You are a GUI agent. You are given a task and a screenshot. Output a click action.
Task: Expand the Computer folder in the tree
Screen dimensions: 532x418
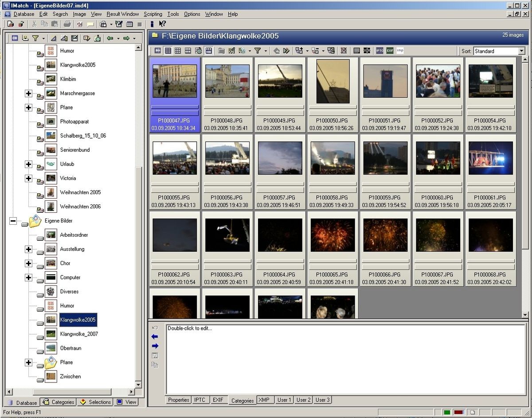pos(28,277)
